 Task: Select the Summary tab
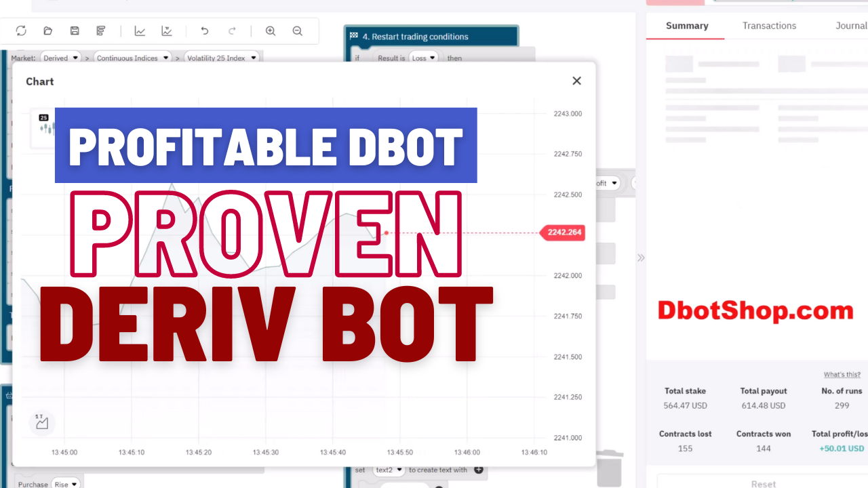coord(686,26)
